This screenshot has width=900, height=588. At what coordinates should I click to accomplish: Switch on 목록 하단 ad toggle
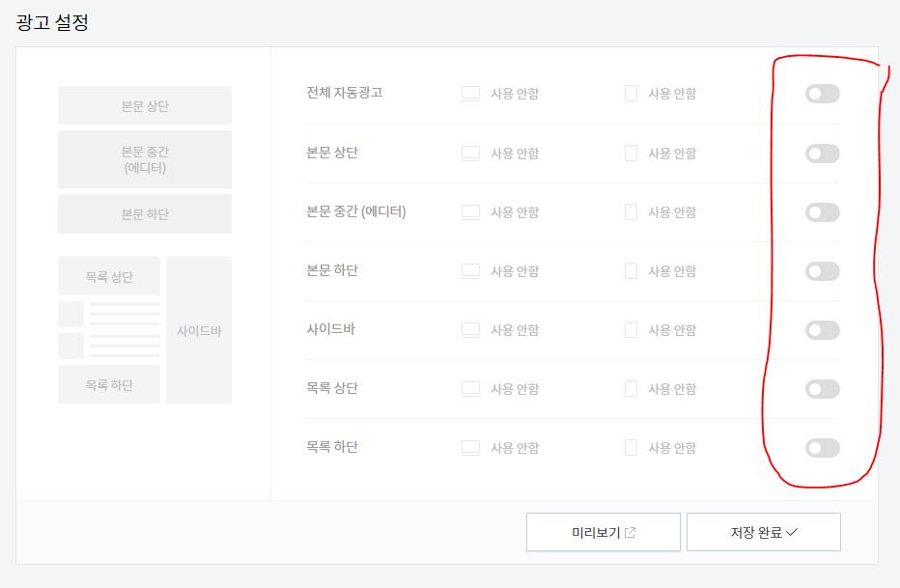coord(822,448)
